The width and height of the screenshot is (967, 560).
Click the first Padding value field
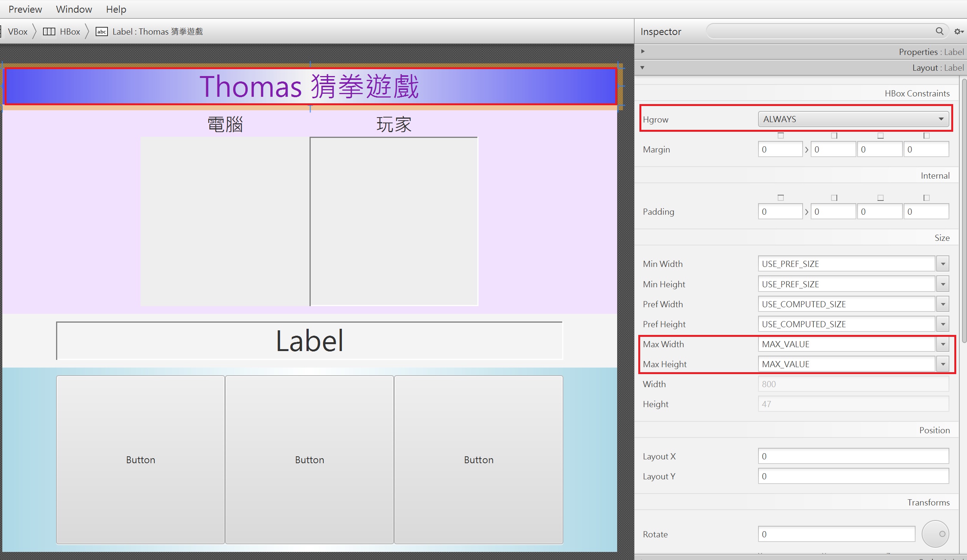point(780,212)
